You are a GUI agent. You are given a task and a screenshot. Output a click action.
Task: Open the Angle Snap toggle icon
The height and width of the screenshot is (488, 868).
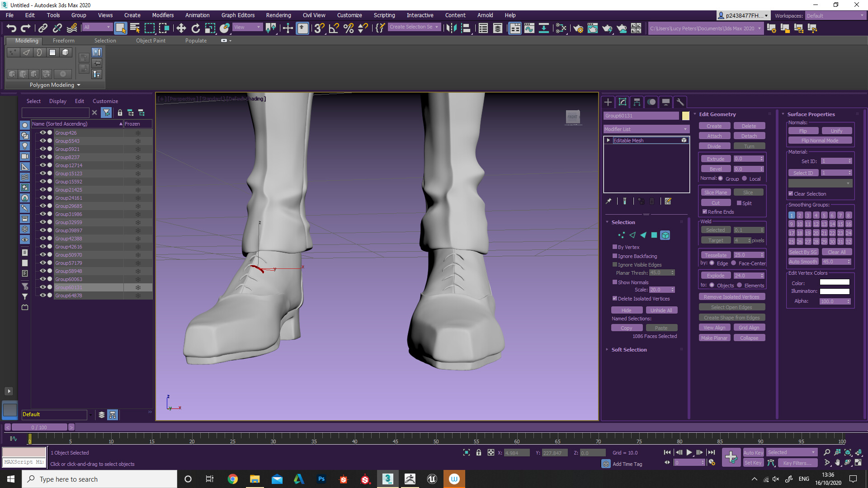334,28
